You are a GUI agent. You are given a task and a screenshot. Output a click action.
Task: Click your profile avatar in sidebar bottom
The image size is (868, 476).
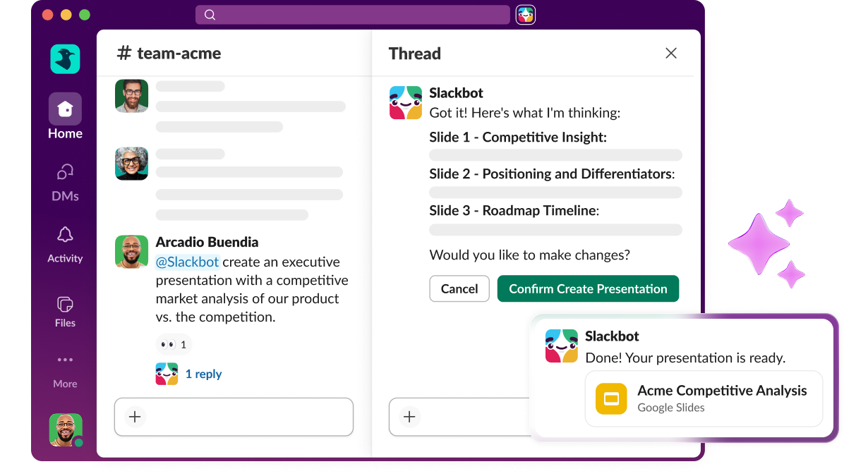66,430
